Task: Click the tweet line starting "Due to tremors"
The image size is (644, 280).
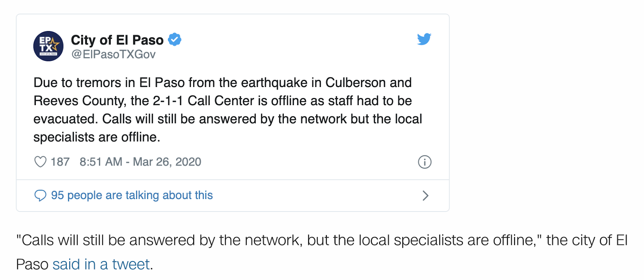Action: [222, 83]
